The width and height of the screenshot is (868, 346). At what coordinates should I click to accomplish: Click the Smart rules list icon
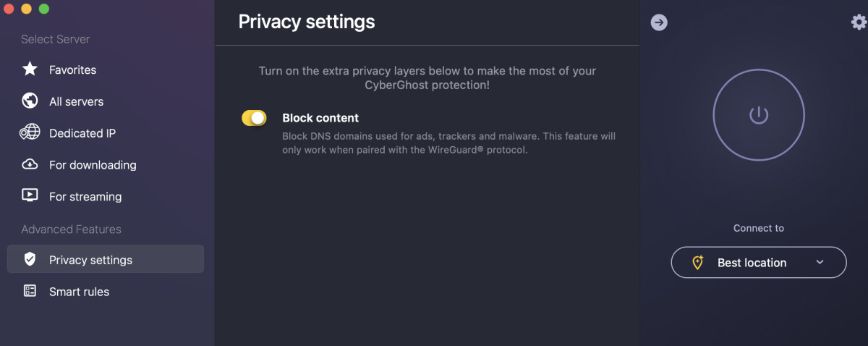tap(30, 291)
